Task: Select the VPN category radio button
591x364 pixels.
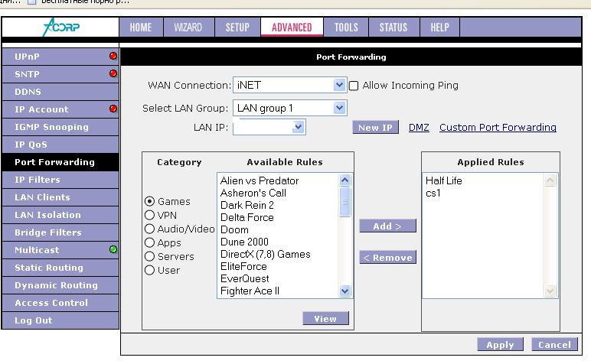Action: pyautogui.click(x=150, y=216)
